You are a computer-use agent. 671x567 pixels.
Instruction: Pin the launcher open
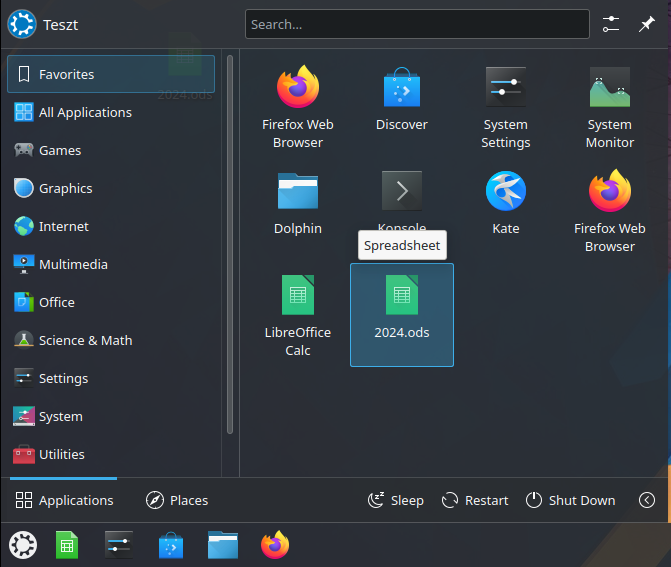647,24
